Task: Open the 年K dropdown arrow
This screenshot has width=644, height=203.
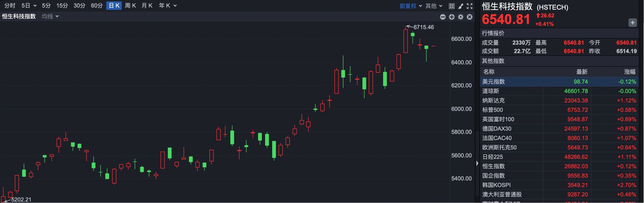Action: click(175, 6)
